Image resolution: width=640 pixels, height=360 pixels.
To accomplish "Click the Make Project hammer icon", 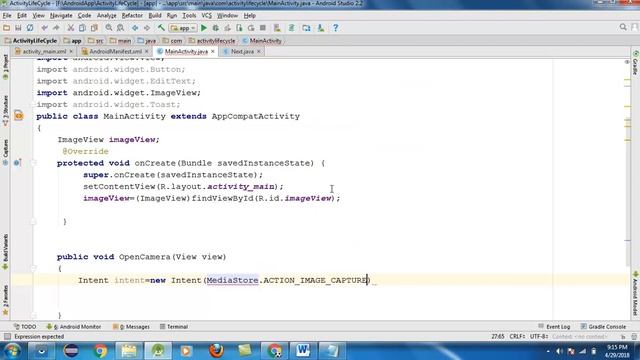I will click(161, 28).
